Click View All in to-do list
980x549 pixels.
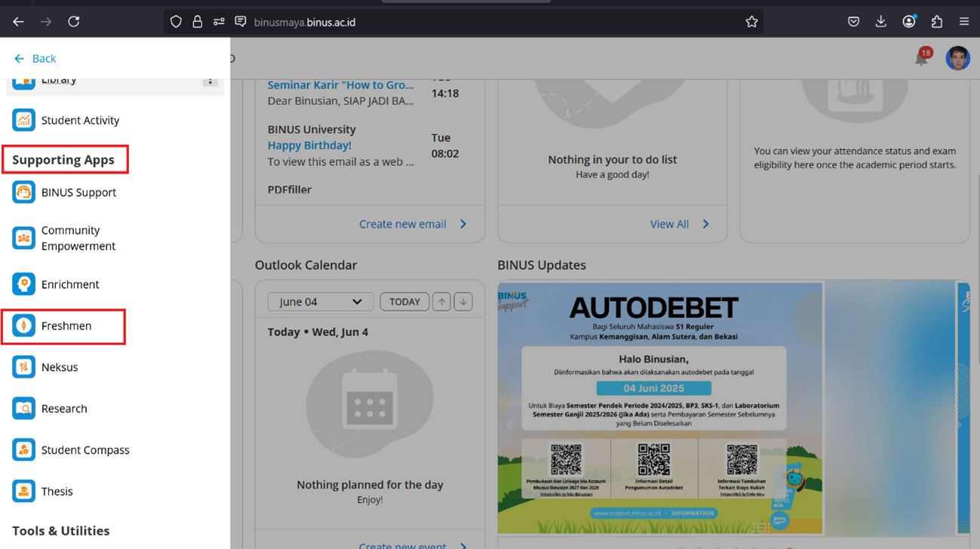pos(679,224)
